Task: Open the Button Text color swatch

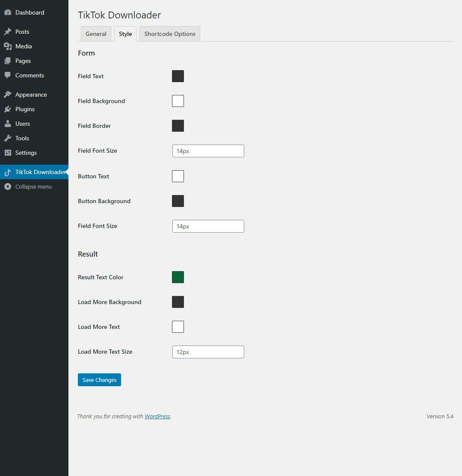Action: tap(178, 176)
